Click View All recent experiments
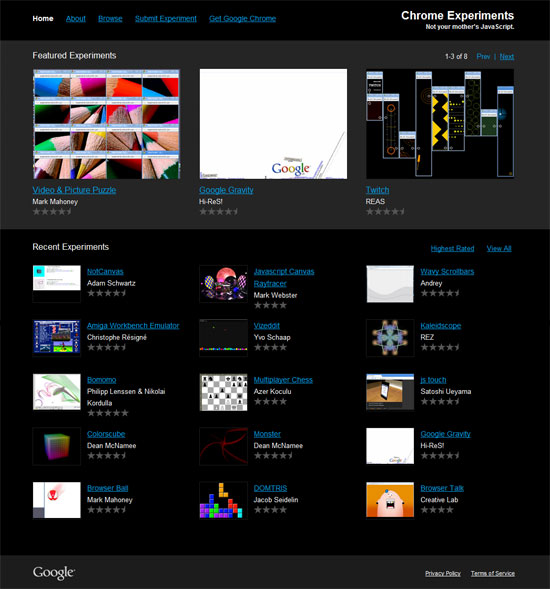Viewport: 550px width, 589px height. pos(499,249)
